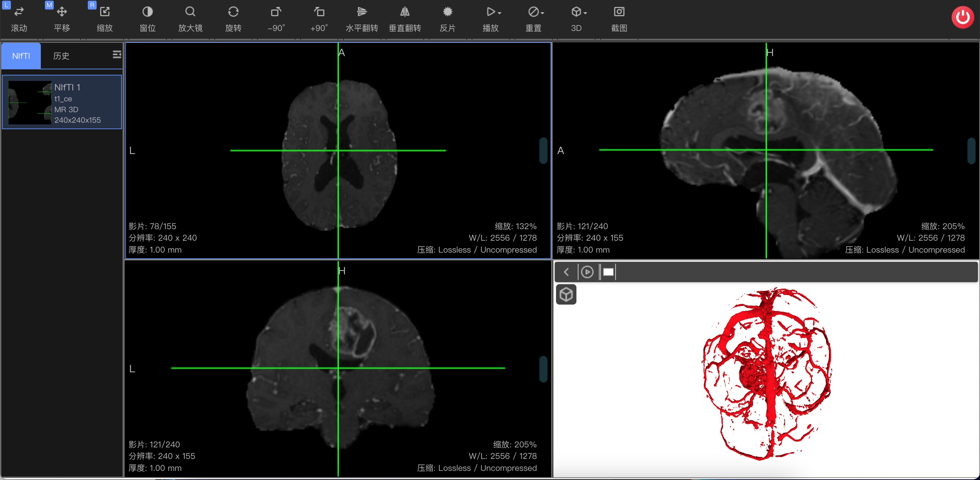The width and height of the screenshot is (980, 480).
Task: Click the t1_ce series name
Action: click(63, 99)
